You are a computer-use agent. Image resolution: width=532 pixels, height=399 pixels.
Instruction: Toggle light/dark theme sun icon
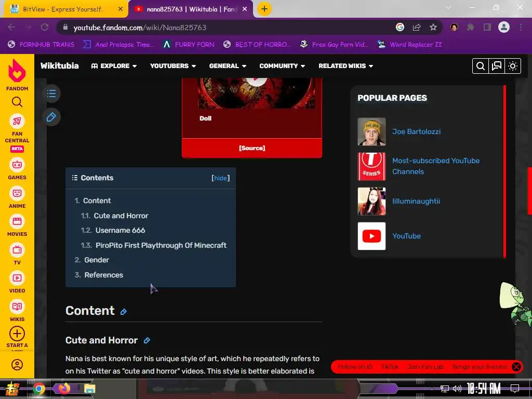pyautogui.click(x=513, y=66)
